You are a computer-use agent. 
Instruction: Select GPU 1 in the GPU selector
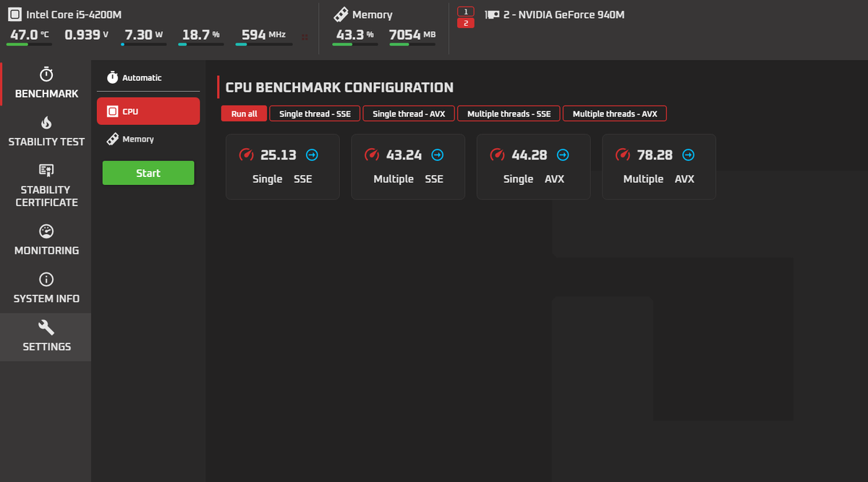466,12
